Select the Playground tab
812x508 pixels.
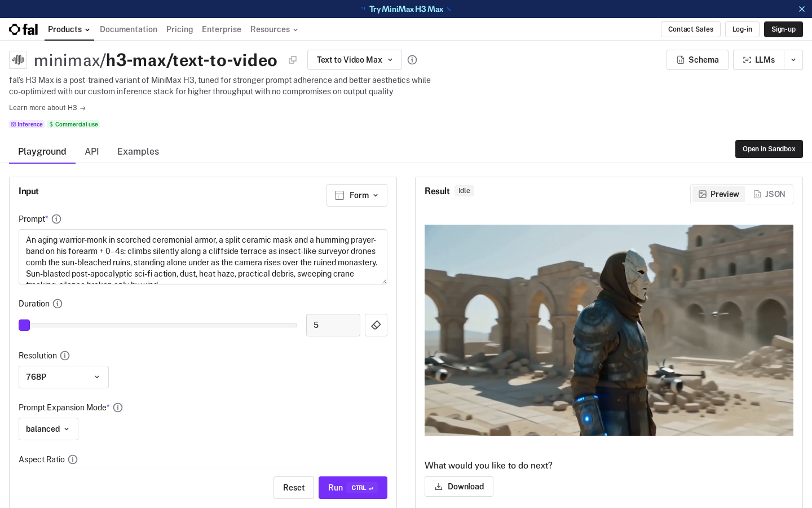[42, 151]
